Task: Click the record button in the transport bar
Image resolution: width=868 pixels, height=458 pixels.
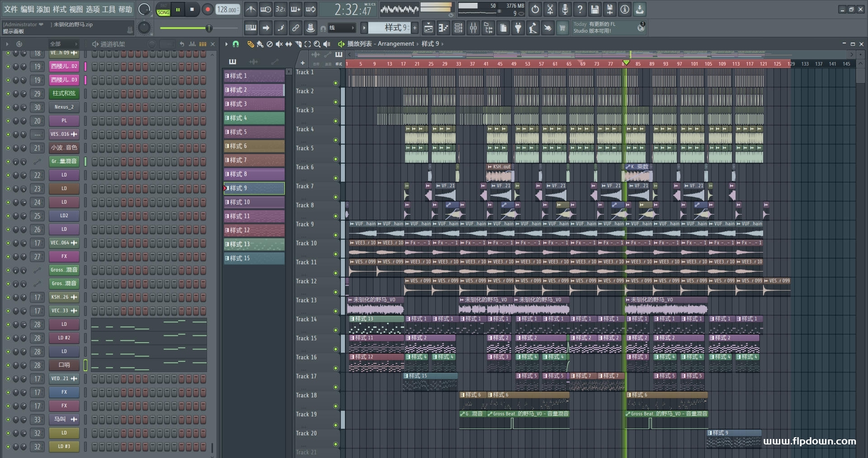Action: 208,10
